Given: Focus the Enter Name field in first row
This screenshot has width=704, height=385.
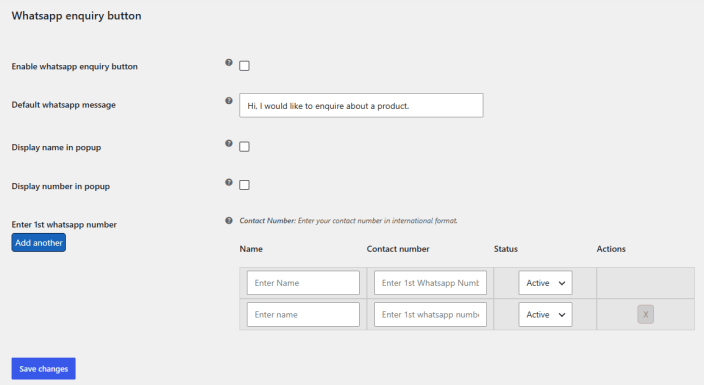Looking at the screenshot, I should pos(303,283).
